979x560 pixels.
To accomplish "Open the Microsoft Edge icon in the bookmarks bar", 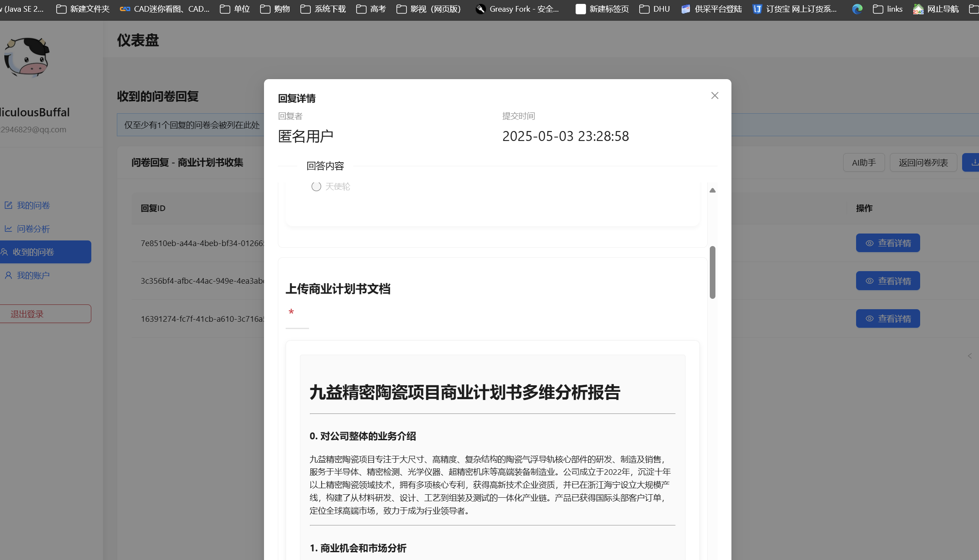I will tap(857, 9).
